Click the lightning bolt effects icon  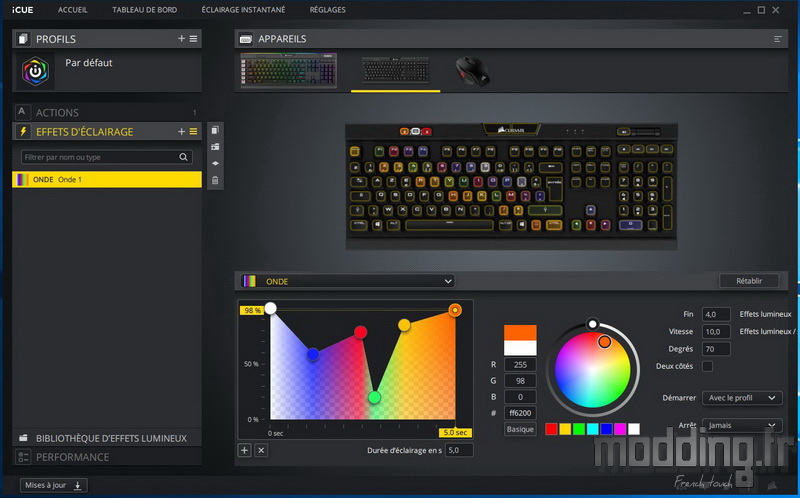click(22, 132)
